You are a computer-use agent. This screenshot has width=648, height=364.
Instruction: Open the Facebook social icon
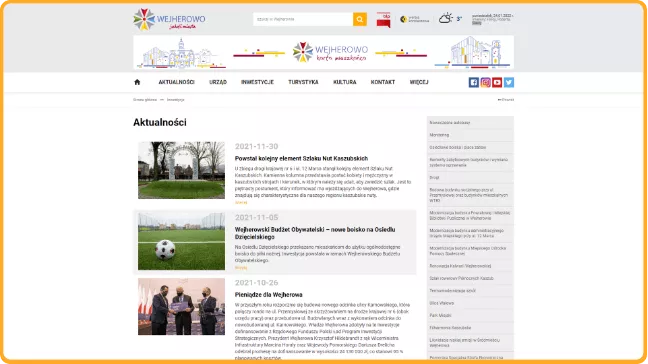click(x=474, y=82)
